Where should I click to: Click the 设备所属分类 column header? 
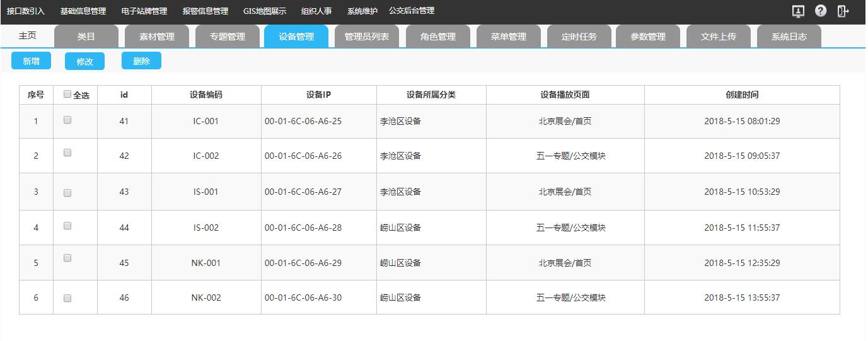coord(431,95)
